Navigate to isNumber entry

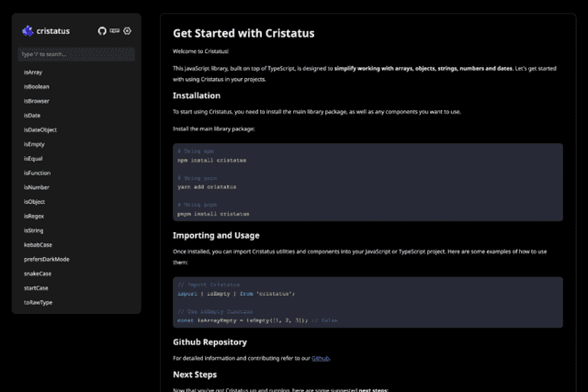pyautogui.click(x=37, y=187)
